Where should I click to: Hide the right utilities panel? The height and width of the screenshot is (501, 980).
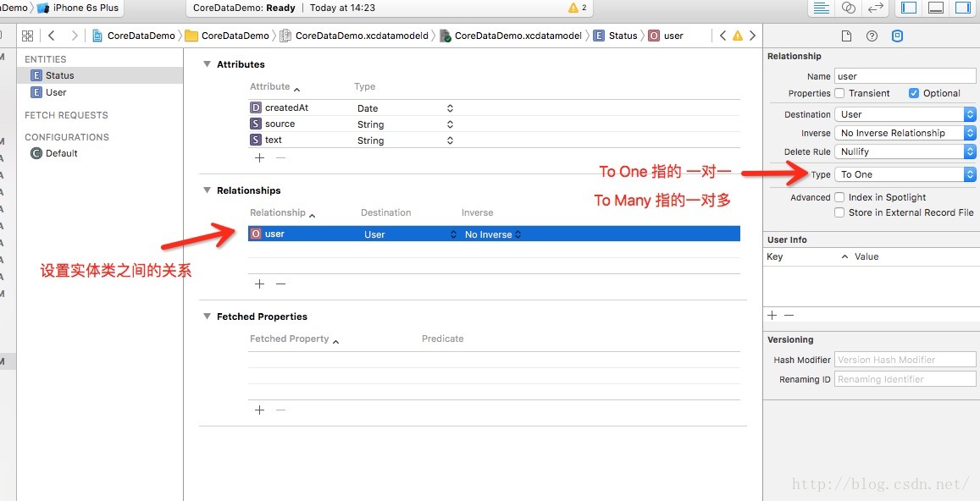(963, 8)
